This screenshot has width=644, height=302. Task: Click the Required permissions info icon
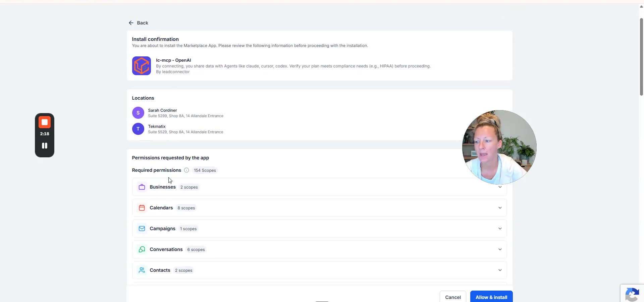(186, 170)
